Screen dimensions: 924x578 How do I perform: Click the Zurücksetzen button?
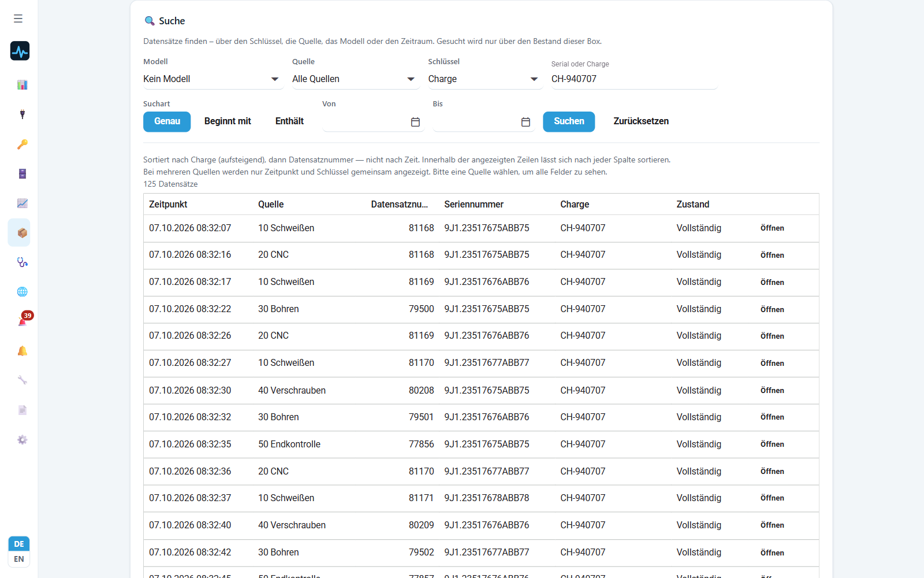pyautogui.click(x=641, y=121)
